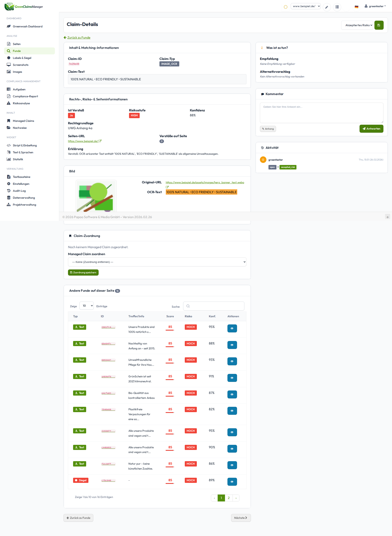Click into the Kommentar text area
Image resolution: width=392 pixels, height=536 pixels.
point(321,113)
